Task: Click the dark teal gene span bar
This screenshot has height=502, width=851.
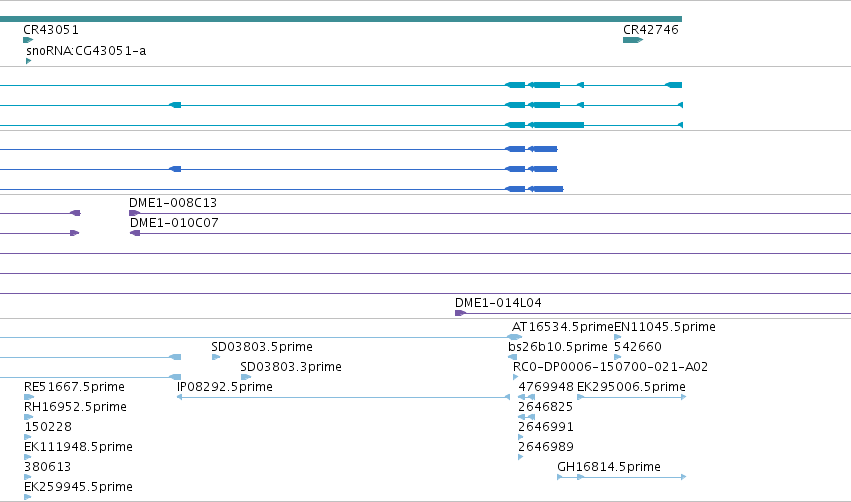Action: pyautogui.click(x=341, y=19)
